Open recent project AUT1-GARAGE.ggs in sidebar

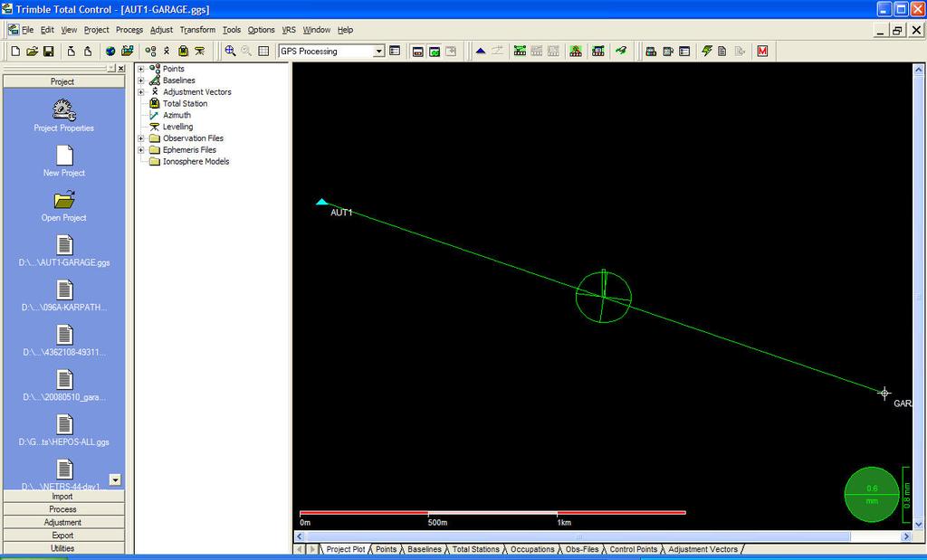tap(64, 251)
